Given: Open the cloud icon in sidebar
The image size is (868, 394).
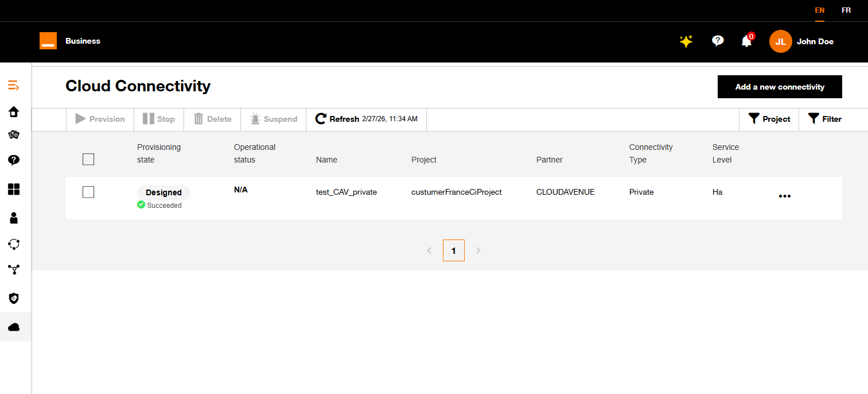Looking at the screenshot, I should (14, 327).
